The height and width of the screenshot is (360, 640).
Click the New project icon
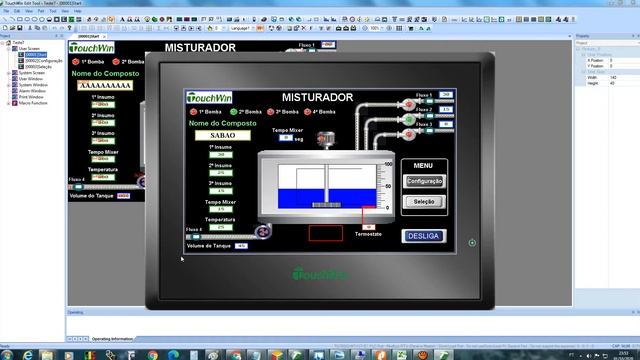[x=5, y=28]
